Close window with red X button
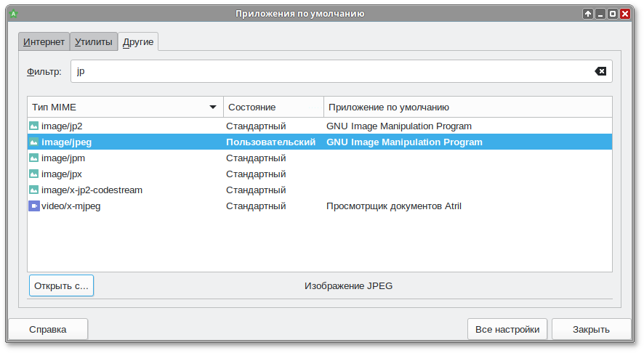This screenshot has width=644, height=353. tap(625, 14)
